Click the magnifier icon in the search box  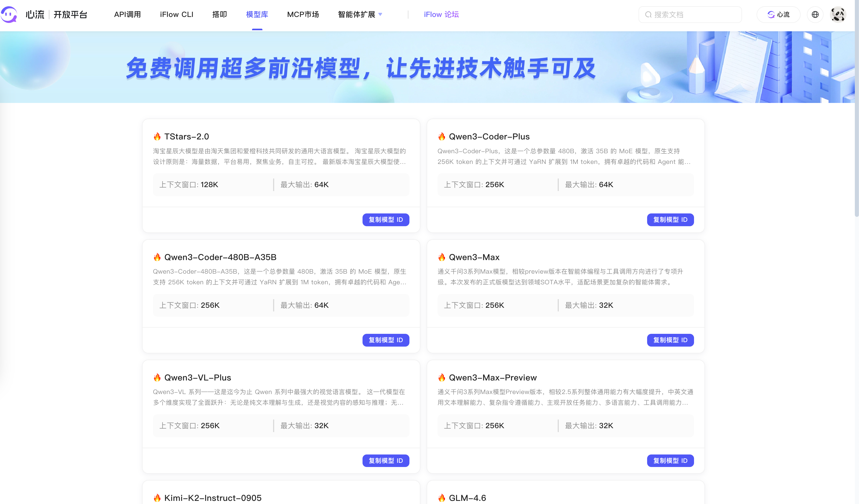648,15
